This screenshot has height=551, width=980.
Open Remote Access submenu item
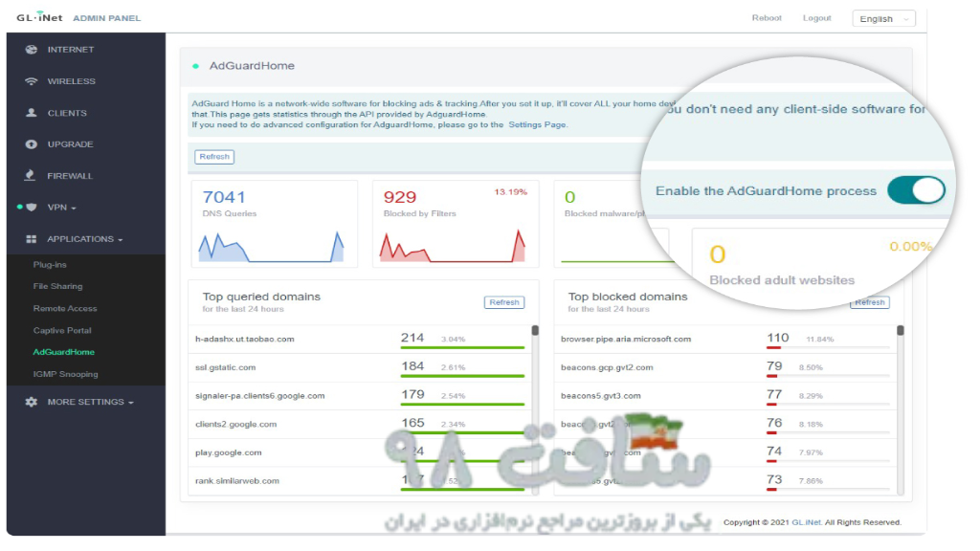tap(65, 309)
